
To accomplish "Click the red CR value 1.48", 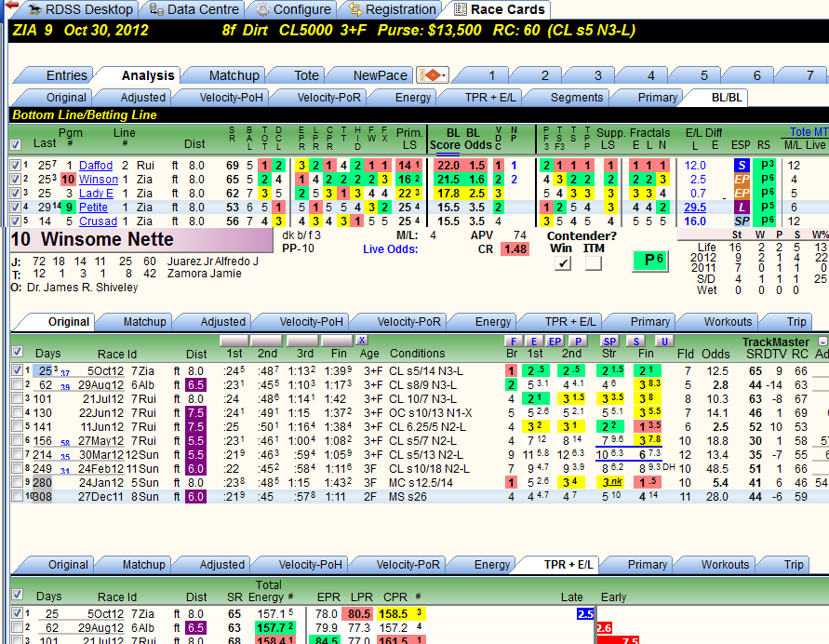I will (x=515, y=249).
